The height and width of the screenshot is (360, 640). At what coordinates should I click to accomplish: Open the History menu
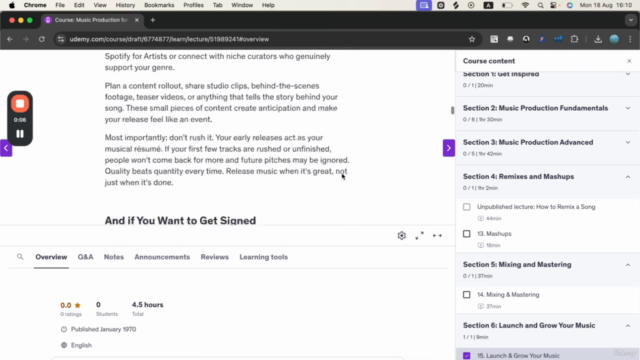point(125,5)
